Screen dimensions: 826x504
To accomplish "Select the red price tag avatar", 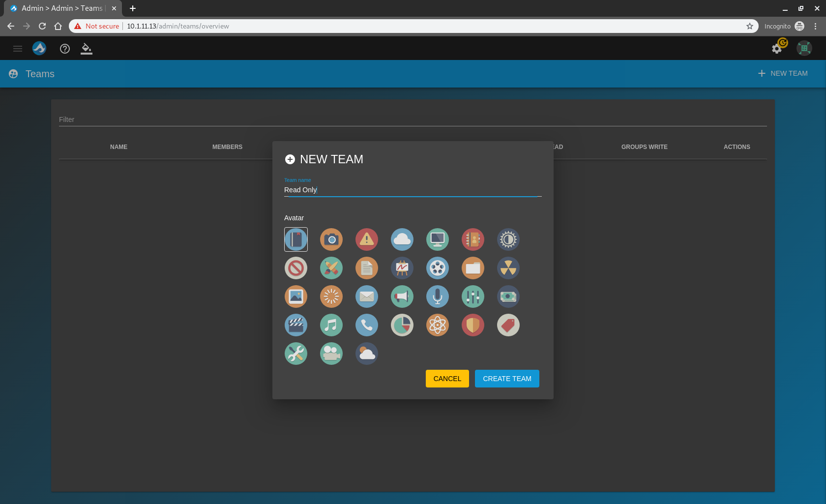I will point(508,325).
